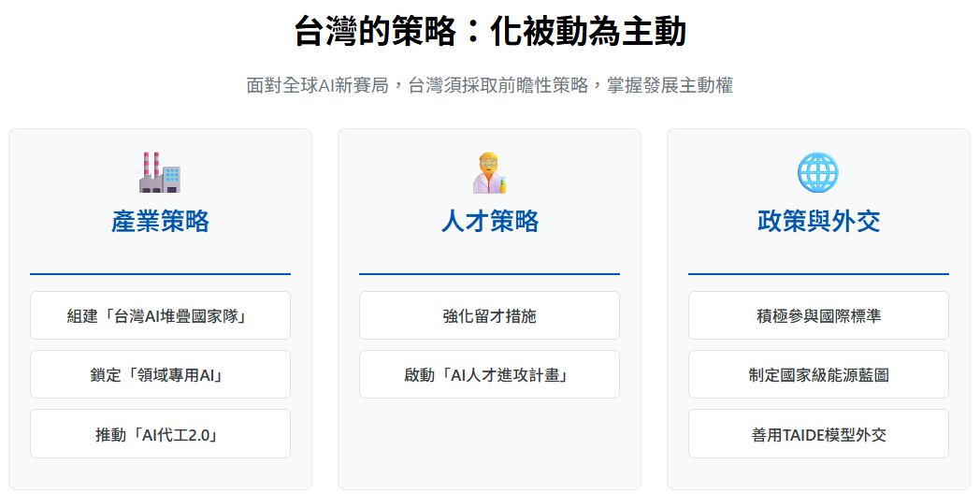Click the 人才策略 card heading

coord(489,222)
